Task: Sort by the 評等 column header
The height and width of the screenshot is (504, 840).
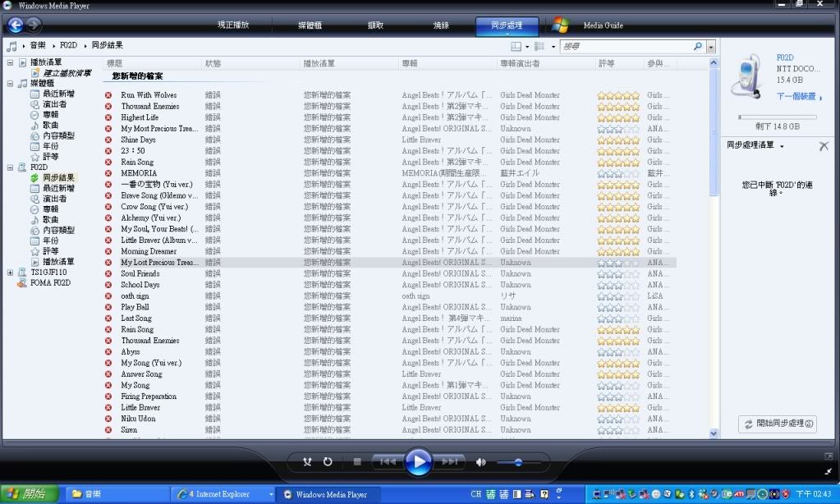Action: click(606, 63)
